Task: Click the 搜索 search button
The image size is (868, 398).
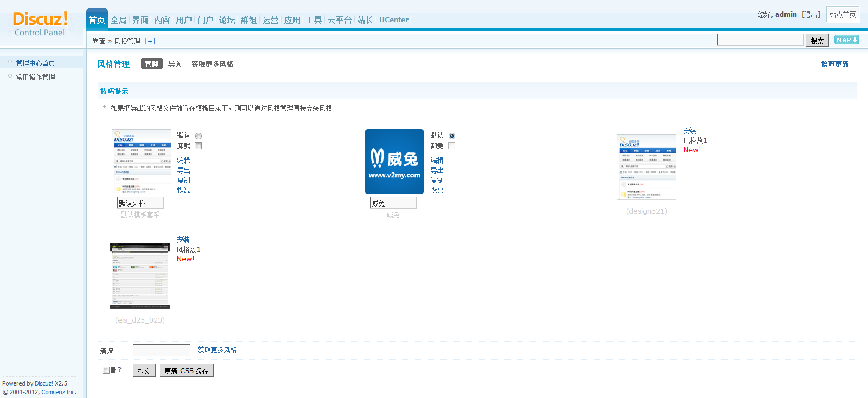Action: pyautogui.click(x=818, y=40)
